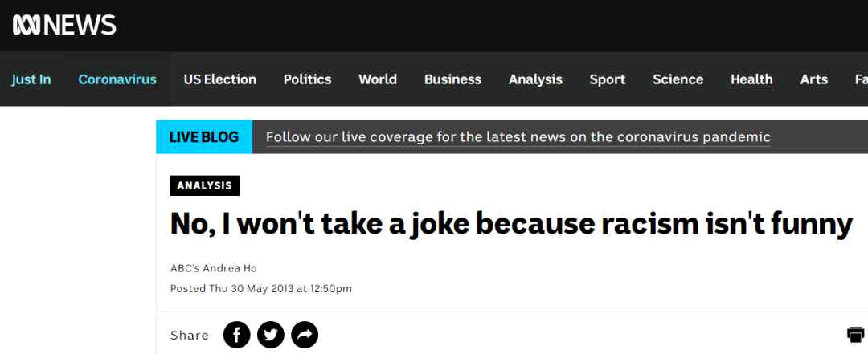Open the Just In section
Screen dimensions: 868x354
pos(31,79)
